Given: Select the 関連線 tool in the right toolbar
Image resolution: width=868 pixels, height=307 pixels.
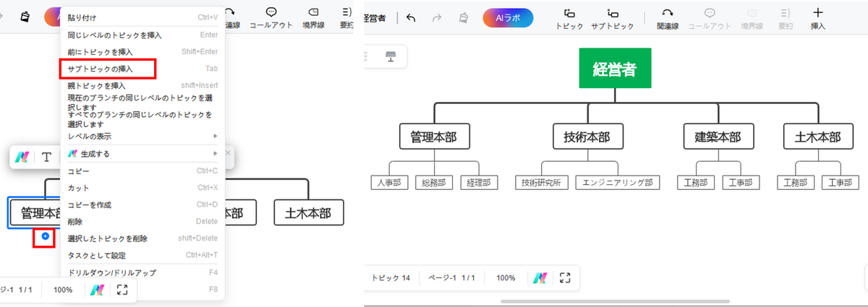Looking at the screenshot, I should [668, 19].
